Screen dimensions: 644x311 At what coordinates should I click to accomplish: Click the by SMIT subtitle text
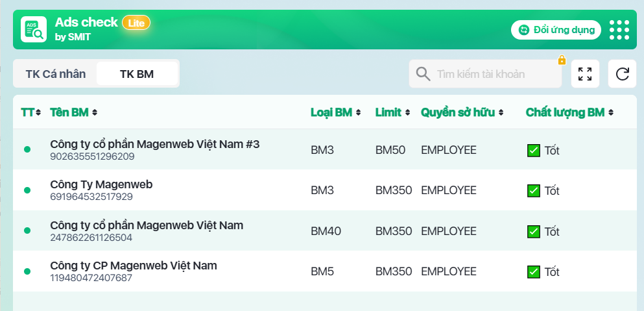tap(73, 37)
